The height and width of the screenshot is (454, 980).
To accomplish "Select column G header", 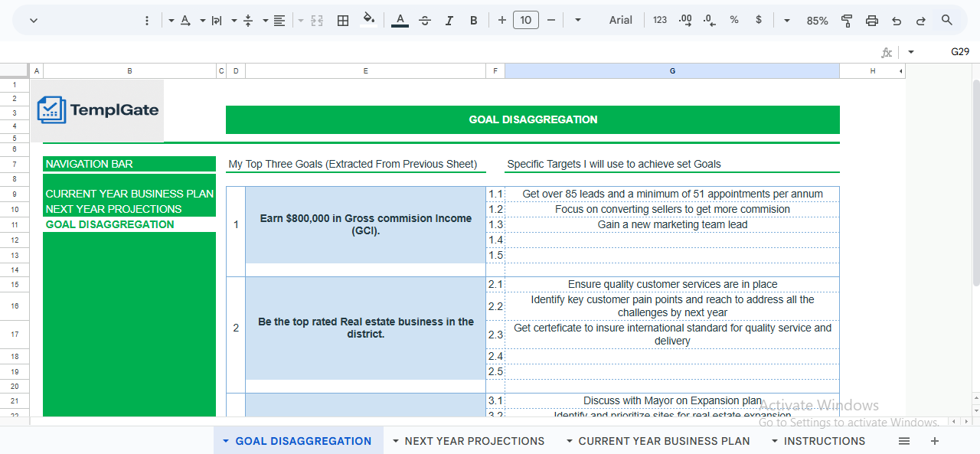I will 672,71.
